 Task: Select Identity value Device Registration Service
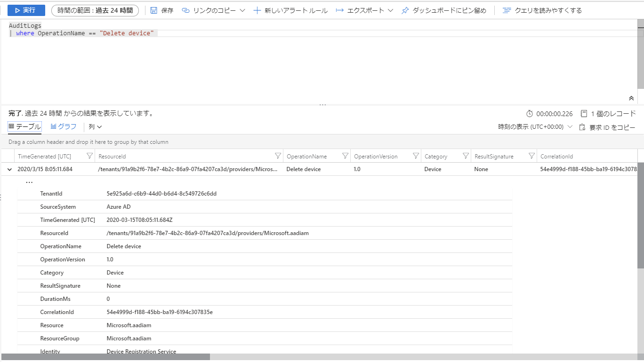coord(141,352)
